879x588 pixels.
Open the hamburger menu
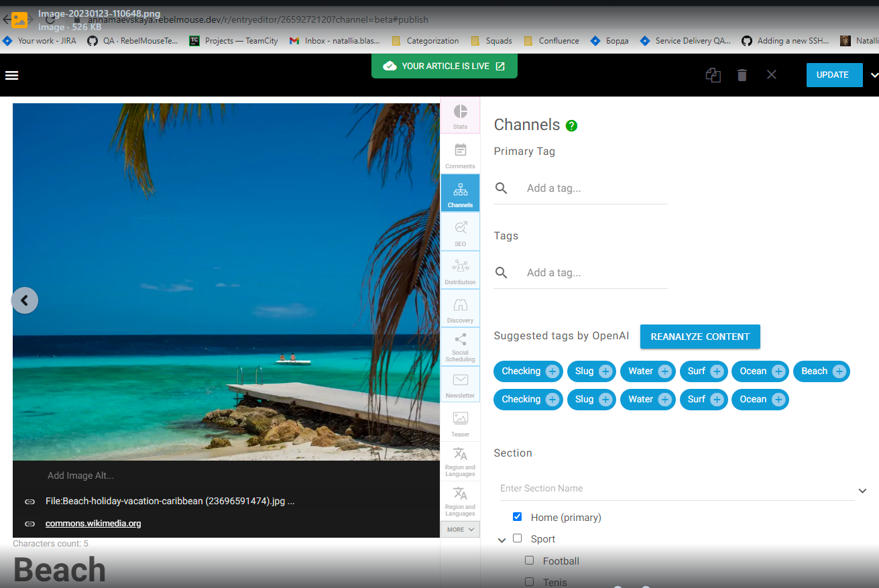pyautogui.click(x=11, y=75)
